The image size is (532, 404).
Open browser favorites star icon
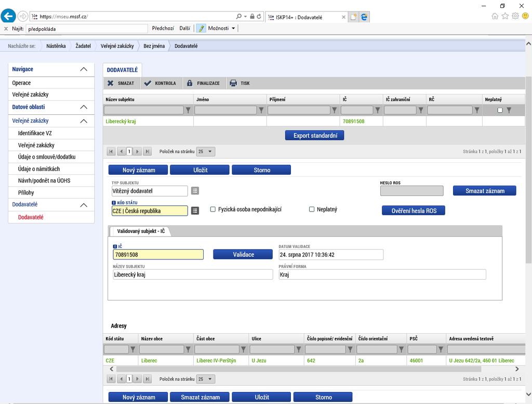[x=505, y=16]
